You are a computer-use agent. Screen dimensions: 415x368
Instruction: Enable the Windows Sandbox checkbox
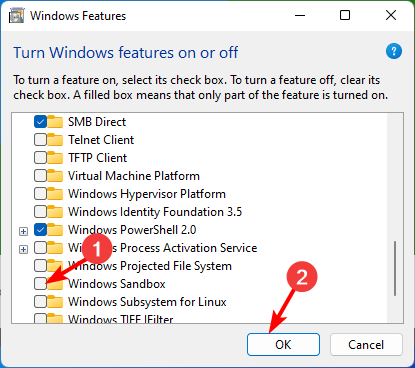coord(40,284)
